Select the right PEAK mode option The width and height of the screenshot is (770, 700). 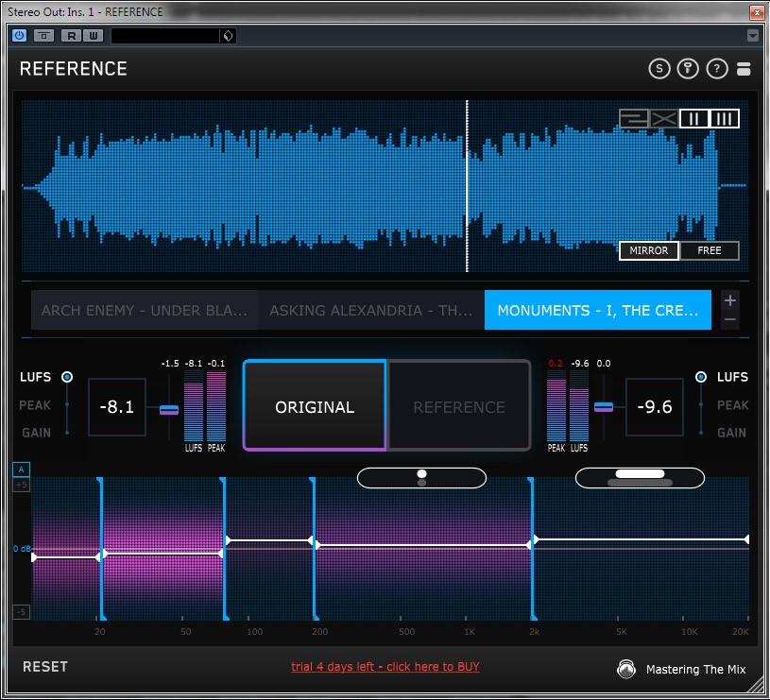tap(732, 405)
